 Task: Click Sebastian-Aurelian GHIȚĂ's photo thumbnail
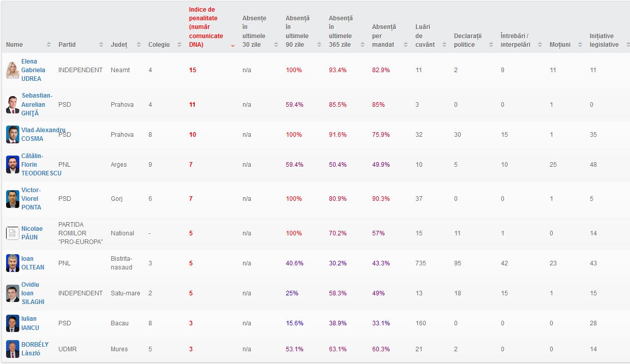tap(12, 105)
